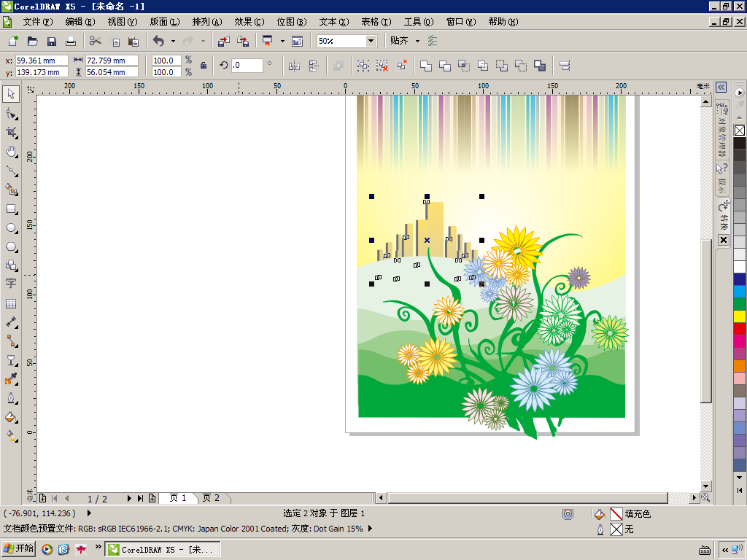Image resolution: width=747 pixels, height=560 pixels.
Task: Select the Connector tool
Action: pos(11,341)
